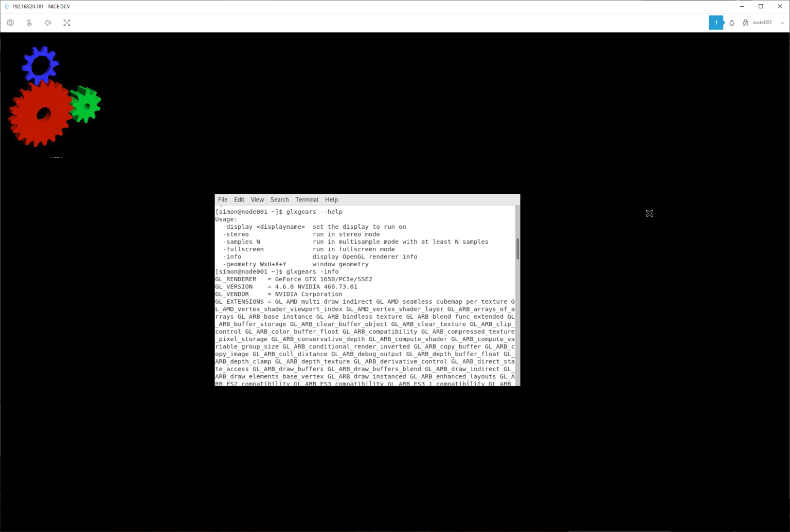Toggle the muted microphone icon
This screenshot has height=532, width=790.
click(x=29, y=23)
